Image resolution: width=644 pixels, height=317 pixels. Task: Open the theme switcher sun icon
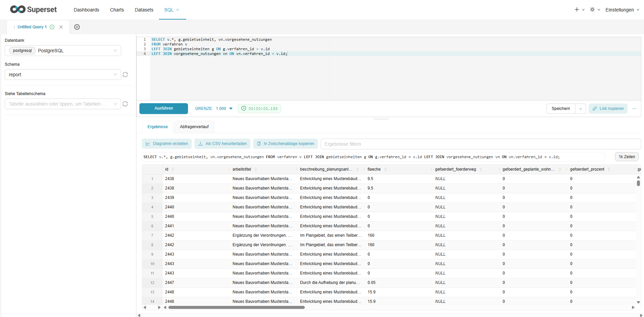pos(592,10)
